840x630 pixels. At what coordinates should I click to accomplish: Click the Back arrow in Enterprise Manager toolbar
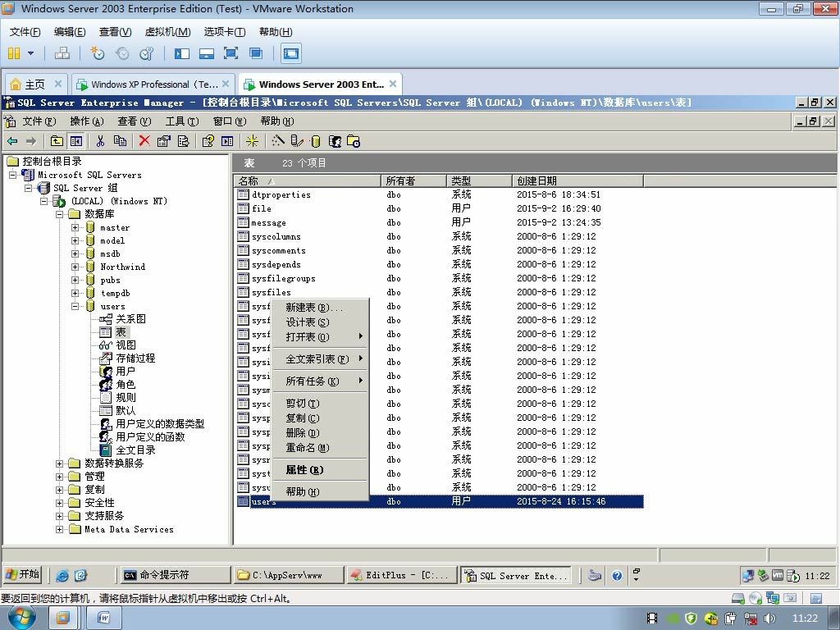pos(12,141)
